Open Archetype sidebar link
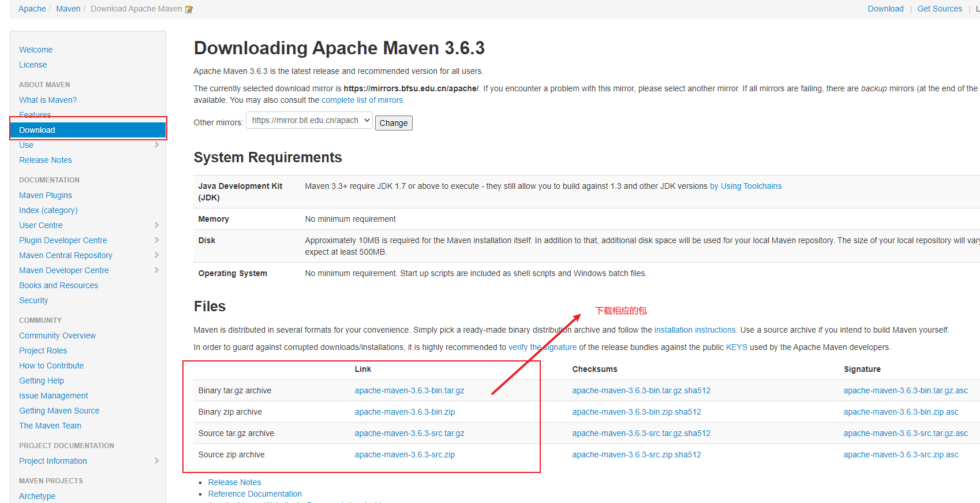 (x=38, y=496)
